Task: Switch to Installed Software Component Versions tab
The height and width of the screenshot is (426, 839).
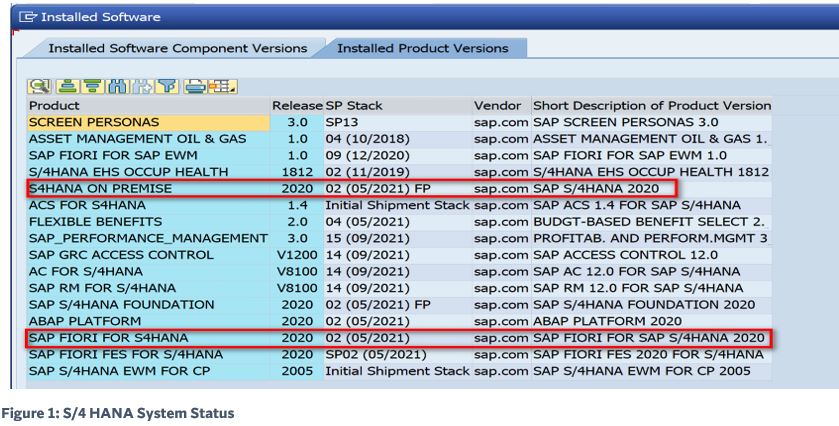Action: (x=178, y=48)
